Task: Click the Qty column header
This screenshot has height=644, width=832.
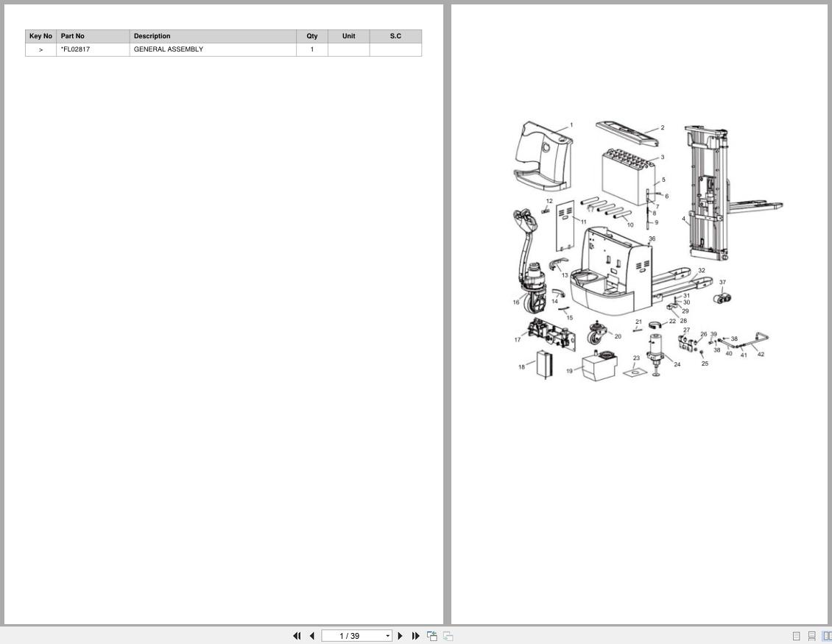Action: tap(312, 36)
